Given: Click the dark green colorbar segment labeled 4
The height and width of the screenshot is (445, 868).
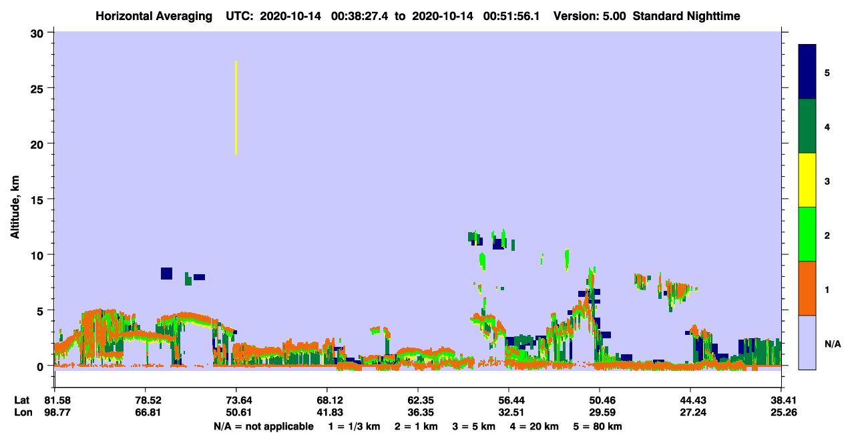Looking at the screenshot, I should click(807, 126).
